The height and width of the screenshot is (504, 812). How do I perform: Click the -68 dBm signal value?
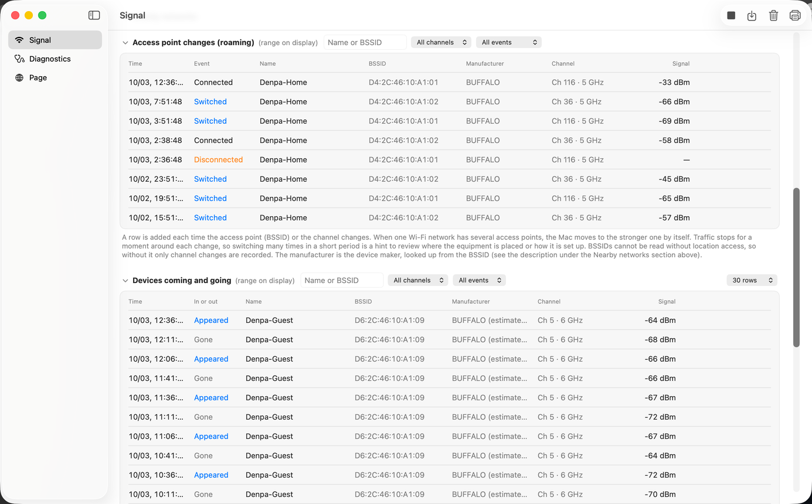660,339
